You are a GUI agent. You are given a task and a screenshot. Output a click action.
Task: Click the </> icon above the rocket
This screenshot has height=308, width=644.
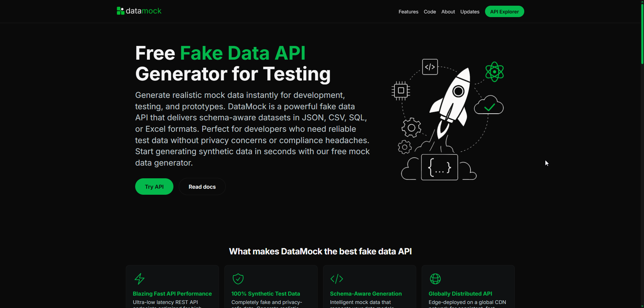click(x=430, y=66)
